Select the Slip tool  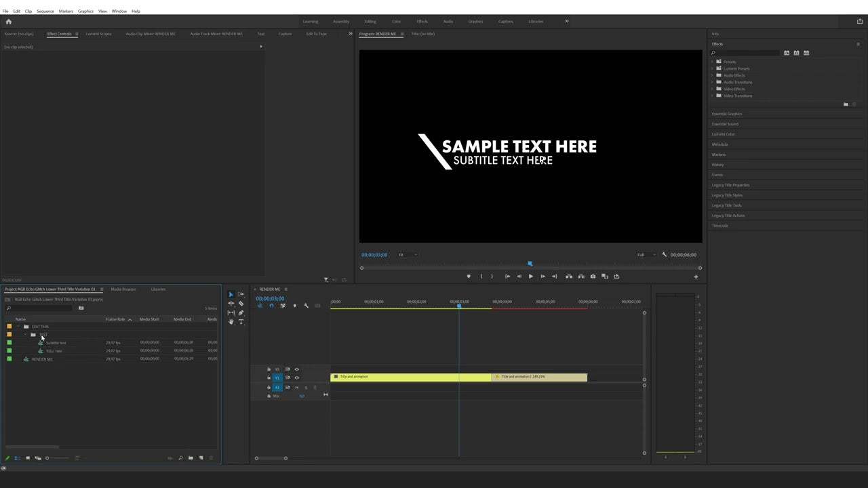tap(231, 312)
